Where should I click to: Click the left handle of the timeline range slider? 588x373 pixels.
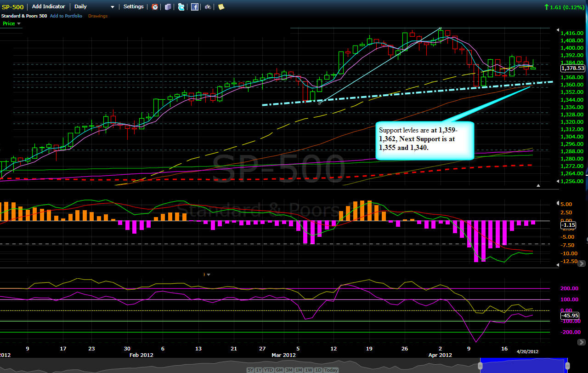480,366
